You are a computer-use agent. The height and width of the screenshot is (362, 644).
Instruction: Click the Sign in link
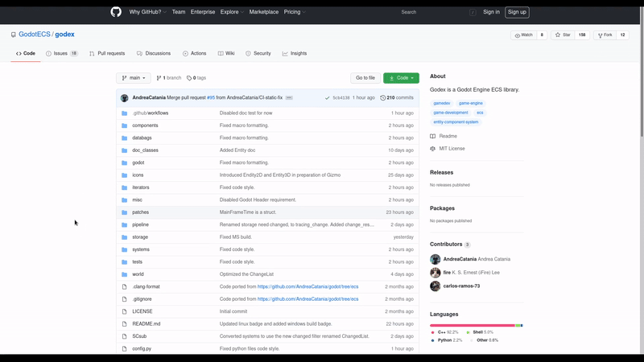pos(491,12)
